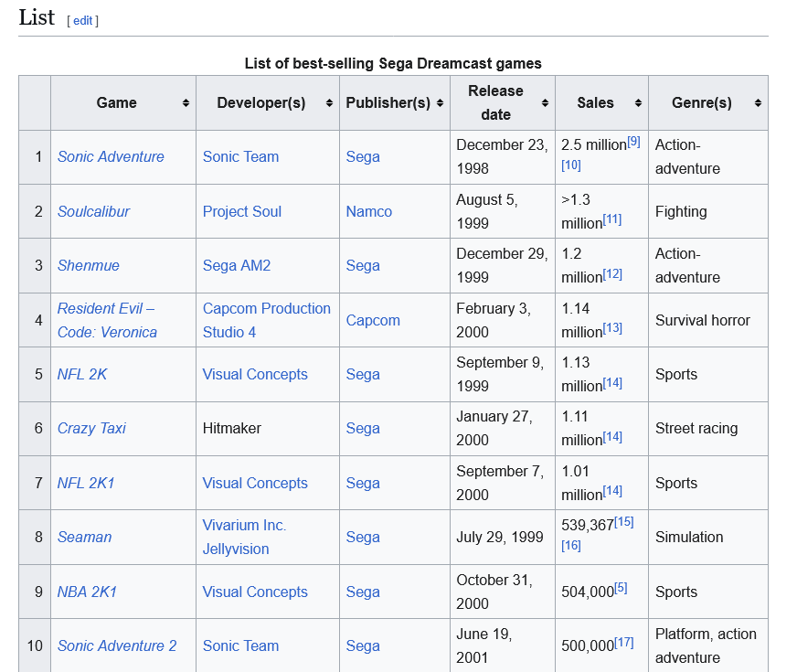Open citation [10] in Sonic Adventure sales
The width and height of the screenshot is (797, 672).
point(571,165)
